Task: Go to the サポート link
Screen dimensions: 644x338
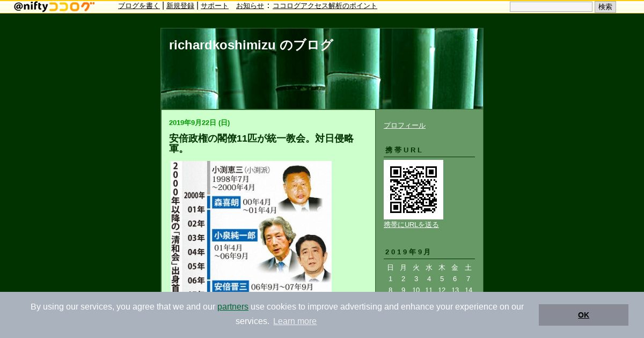Action: [x=215, y=6]
